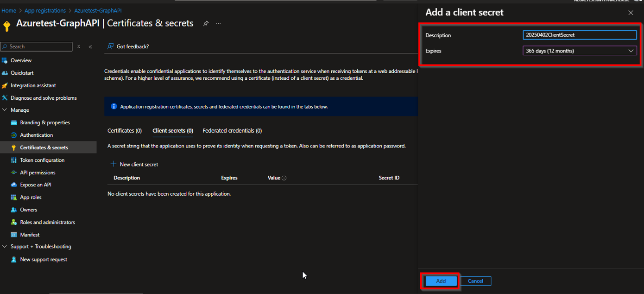Viewport: 644px width, 294px height.
Task: Click the App registrations breadcrumb link
Action: (45, 10)
